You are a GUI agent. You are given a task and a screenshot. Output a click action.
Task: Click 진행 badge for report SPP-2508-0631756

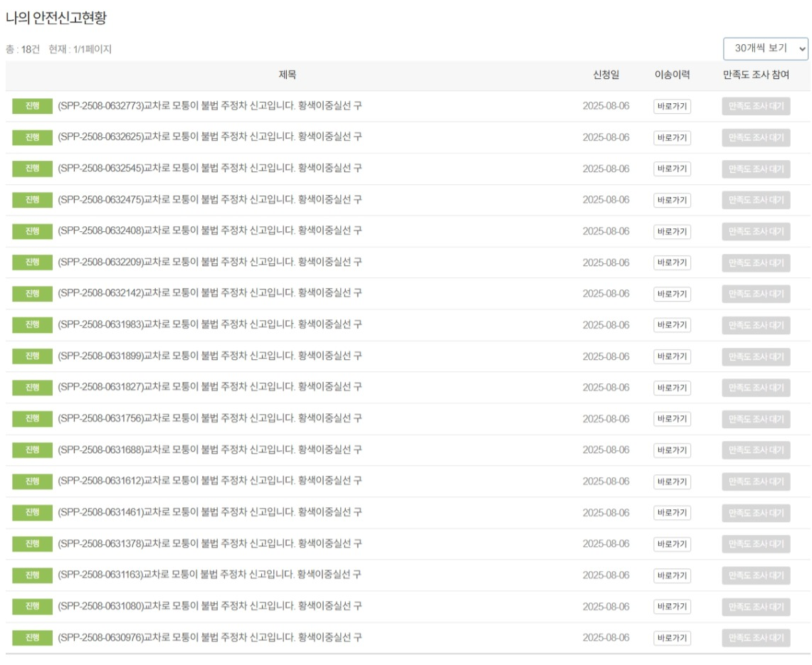pyautogui.click(x=32, y=419)
